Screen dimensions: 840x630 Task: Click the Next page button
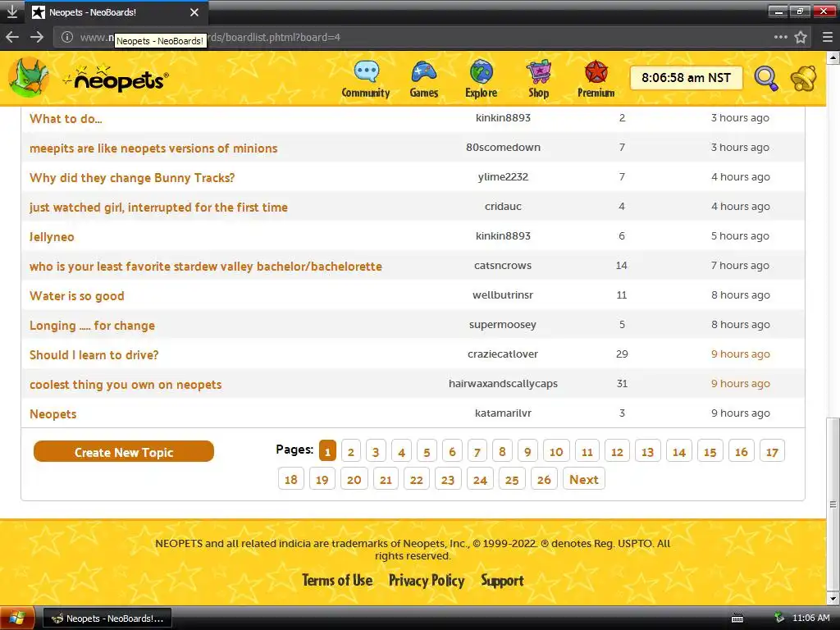click(584, 479)
